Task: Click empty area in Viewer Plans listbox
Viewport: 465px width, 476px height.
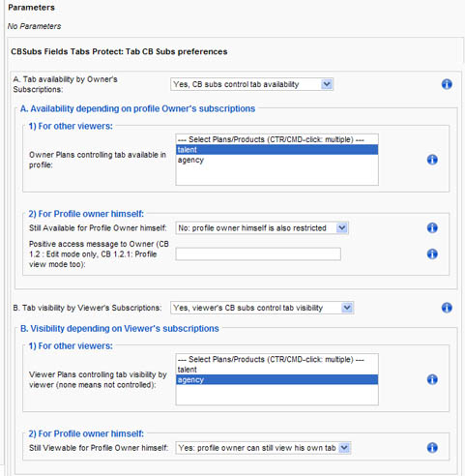Action: coord(276,394)
